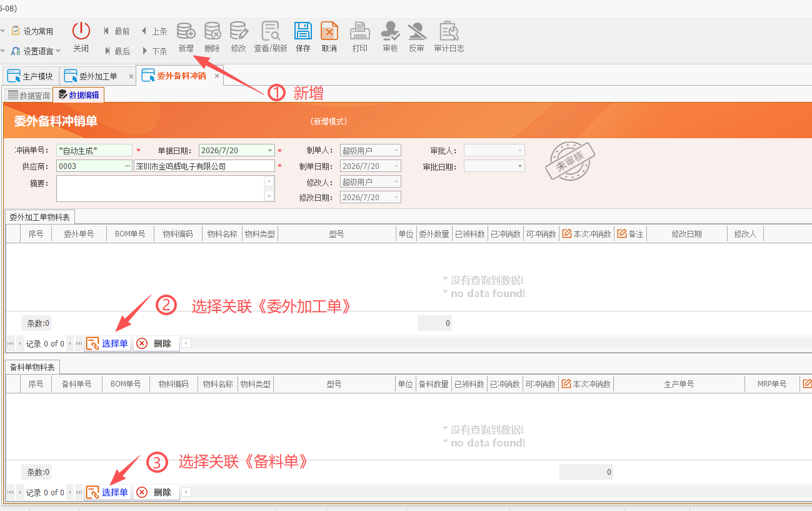
Task: Click the 摘要 scrollbar down arrow
Action: click(269, 196)
